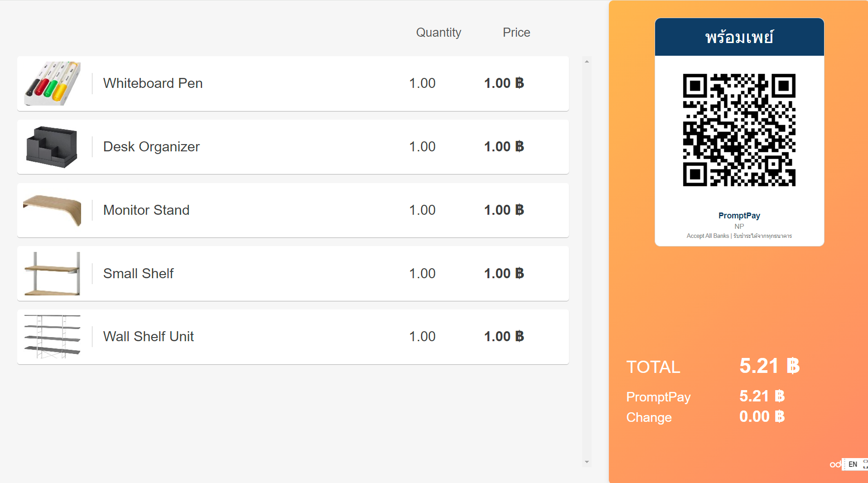Click the Whiteboard Pen product thumbnail
This screenshot has height=483, width=868.
pyautogui.click(x=53, y=83)
